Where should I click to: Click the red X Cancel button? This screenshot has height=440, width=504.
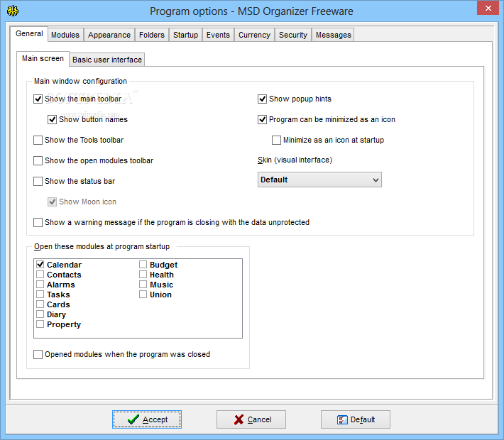click(x=251, y=419)
